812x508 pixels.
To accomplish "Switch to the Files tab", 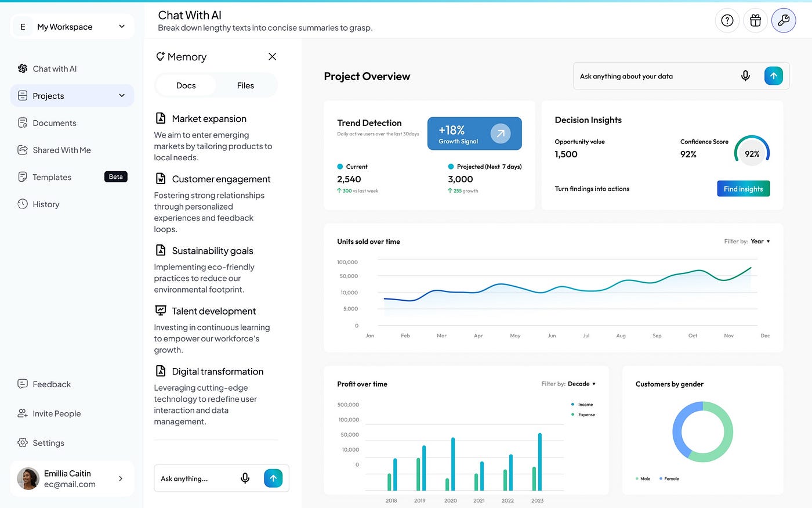I will point(245,85).
